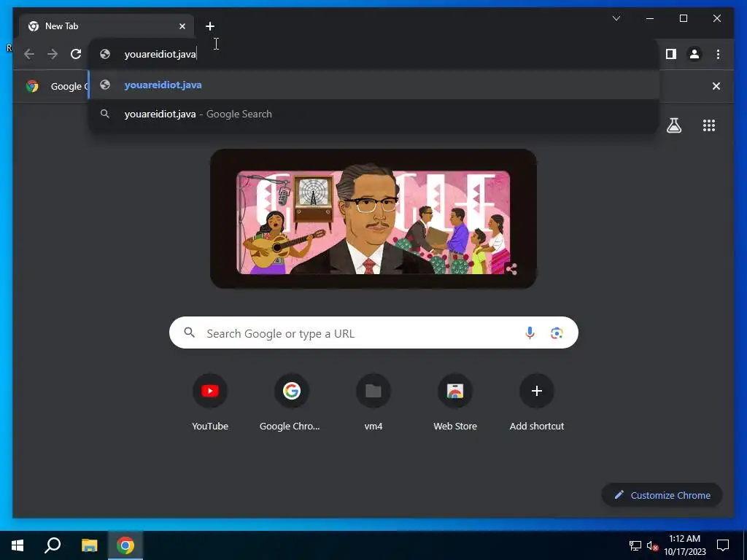This screenshot has width=747, height=560.
Task: Share the Google Doodle
Action: click(511, 270)
